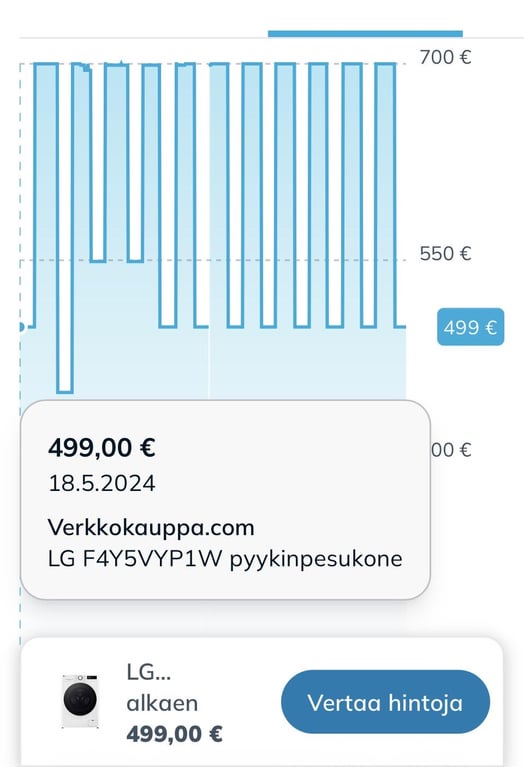Select the lowest price dip in chart
This screenshot has height=767, width=524.
point(65,390)
